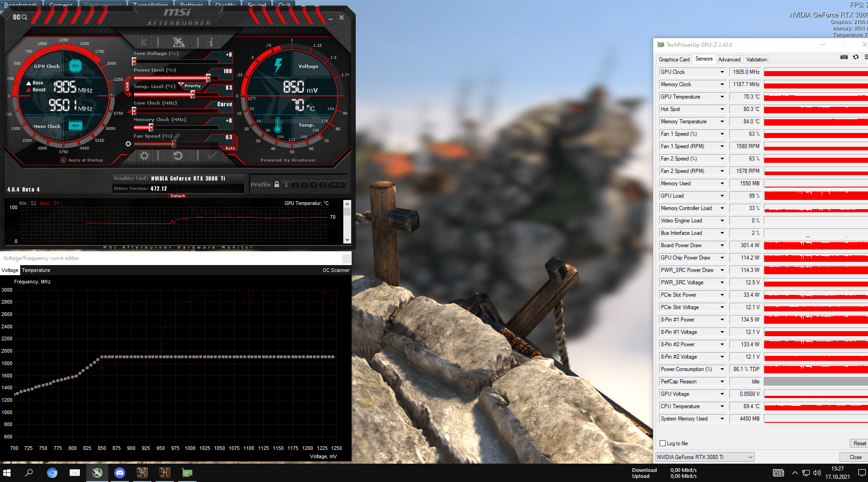
Task: Open the Afterburner information (i) icon
Action: click(x=211, y=42)
